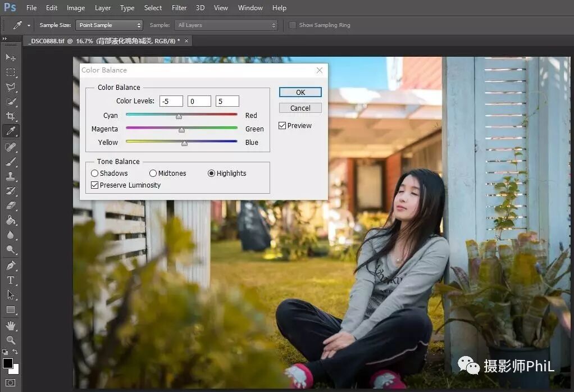This screenshot has width=574, height=392.
Task: Select the Polygonal Lasso tool
Action: [x=11, y=87]
